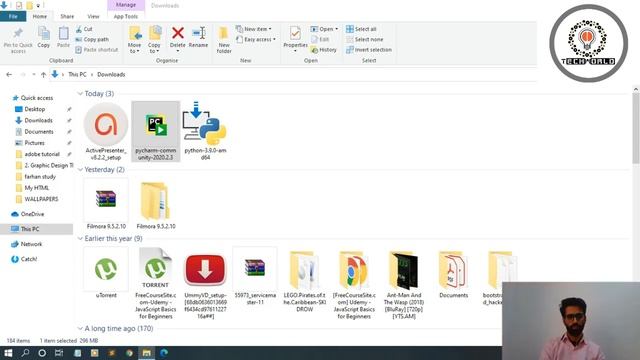Image resolution: width=640 pixels, height=360 pixels.
Task: Select the Filmora 9.5.2.10 folder
Action: (156, 204)
